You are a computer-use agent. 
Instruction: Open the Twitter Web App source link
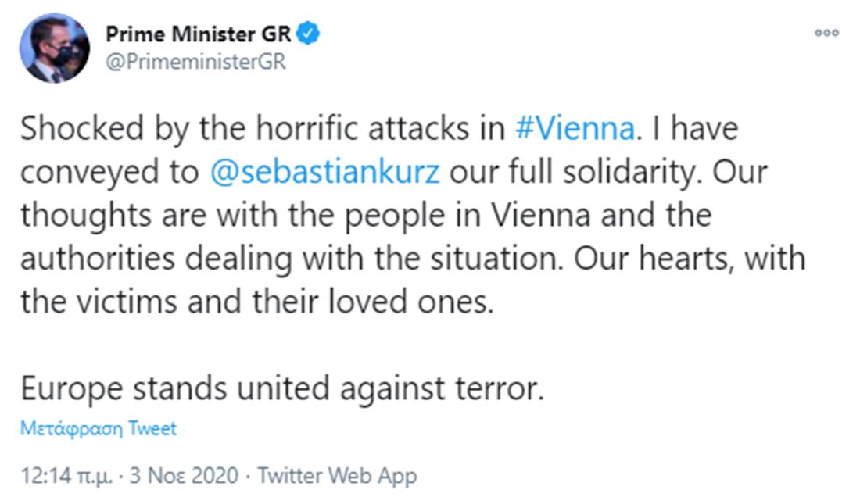(337, 475)
